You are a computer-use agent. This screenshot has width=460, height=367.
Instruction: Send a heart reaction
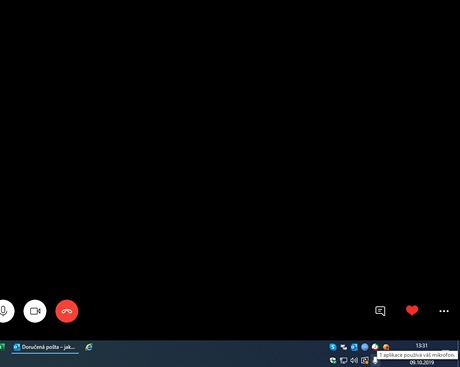[412, 310]
